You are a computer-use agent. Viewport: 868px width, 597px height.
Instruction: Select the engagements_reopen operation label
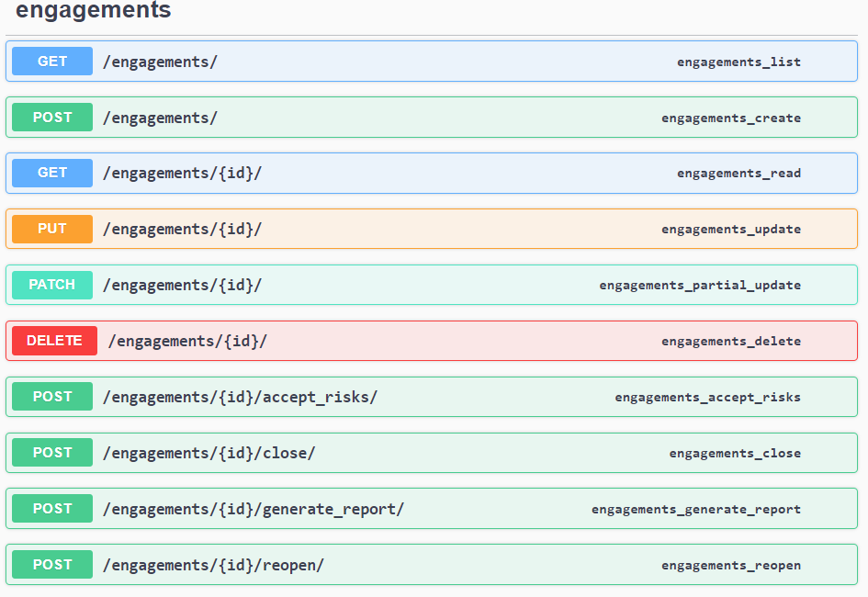tap(730, 566)
